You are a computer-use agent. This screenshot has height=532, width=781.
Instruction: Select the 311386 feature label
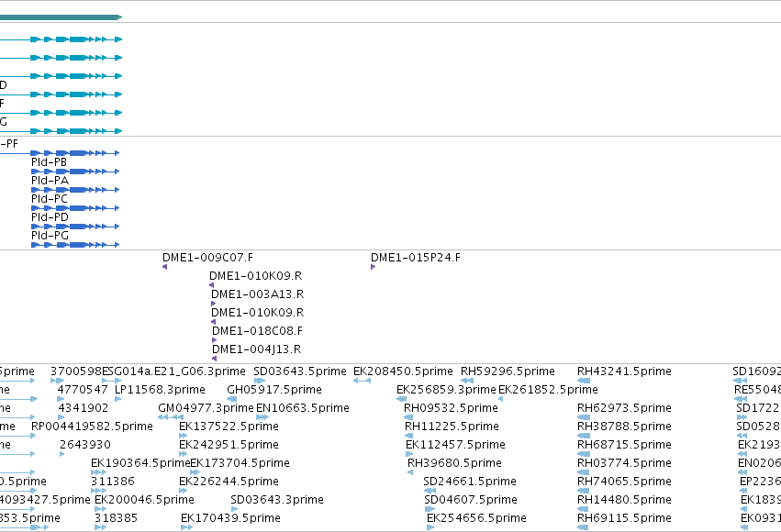pyautogui.click(x=113, y=482)
